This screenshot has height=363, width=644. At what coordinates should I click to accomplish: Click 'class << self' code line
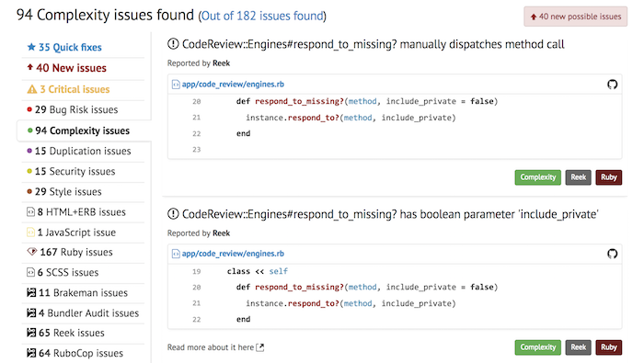(x=258, y=271)
